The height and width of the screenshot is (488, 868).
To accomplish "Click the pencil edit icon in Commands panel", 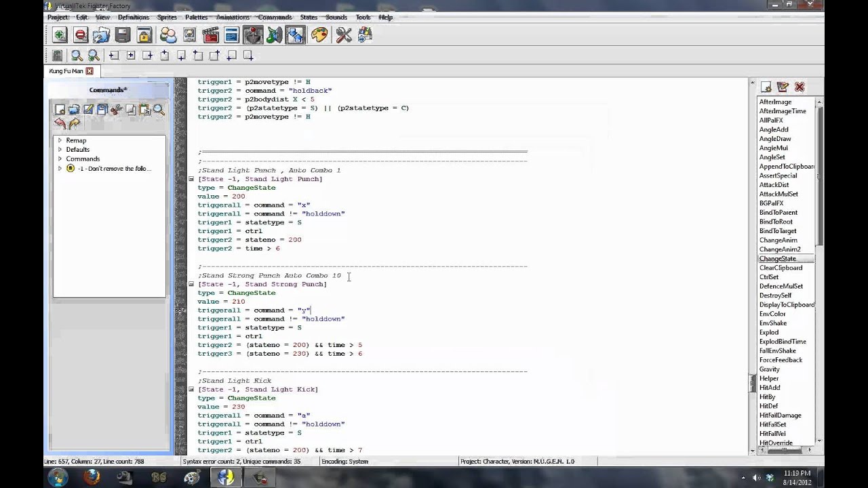I will tap(88, 110).
